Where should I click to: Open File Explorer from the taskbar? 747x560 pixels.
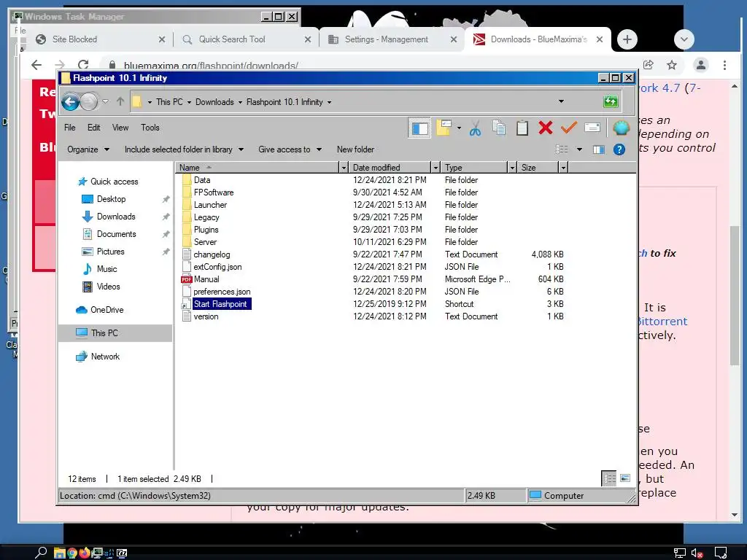click(x=59, y=553)
